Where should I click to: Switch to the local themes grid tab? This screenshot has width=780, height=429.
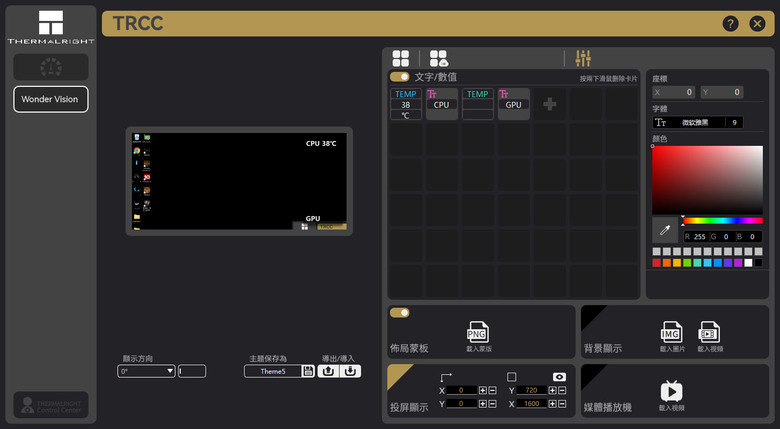pyautogui.click(x=400, y=58)
